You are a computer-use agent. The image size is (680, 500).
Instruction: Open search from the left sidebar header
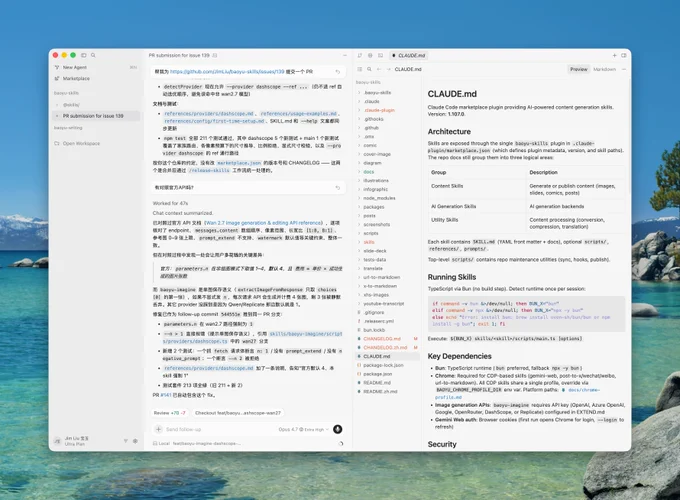pos(93,55)
